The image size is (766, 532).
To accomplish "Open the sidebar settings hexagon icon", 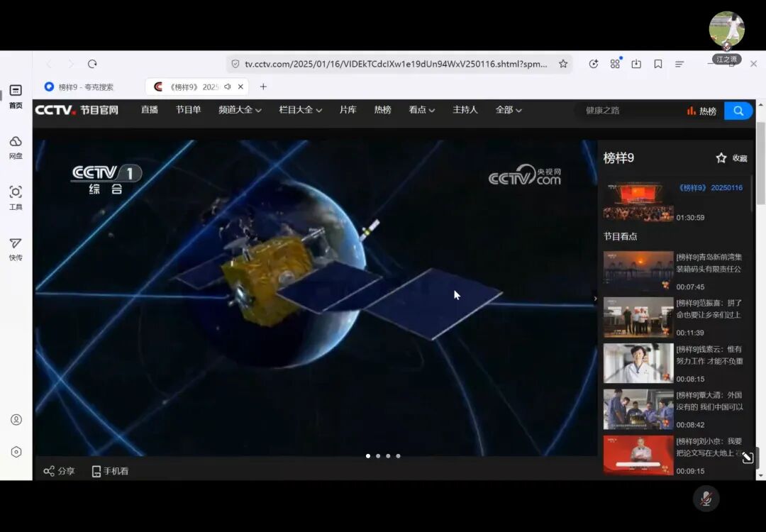I will tap(16, 452).
